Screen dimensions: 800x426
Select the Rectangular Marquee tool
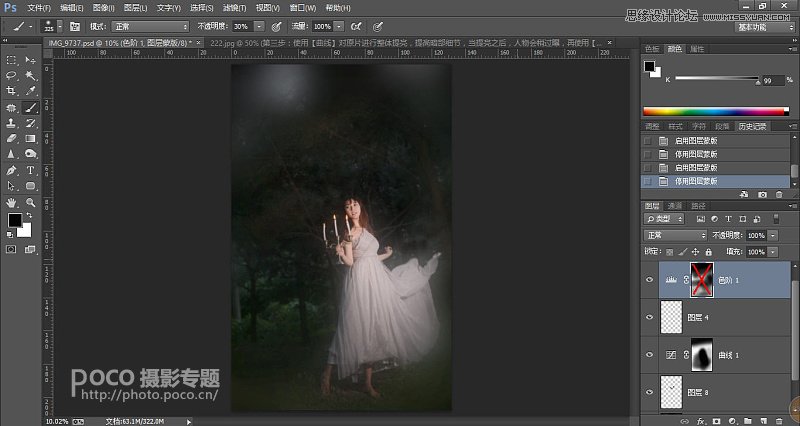pyautogui.click(x=11, y=60)
